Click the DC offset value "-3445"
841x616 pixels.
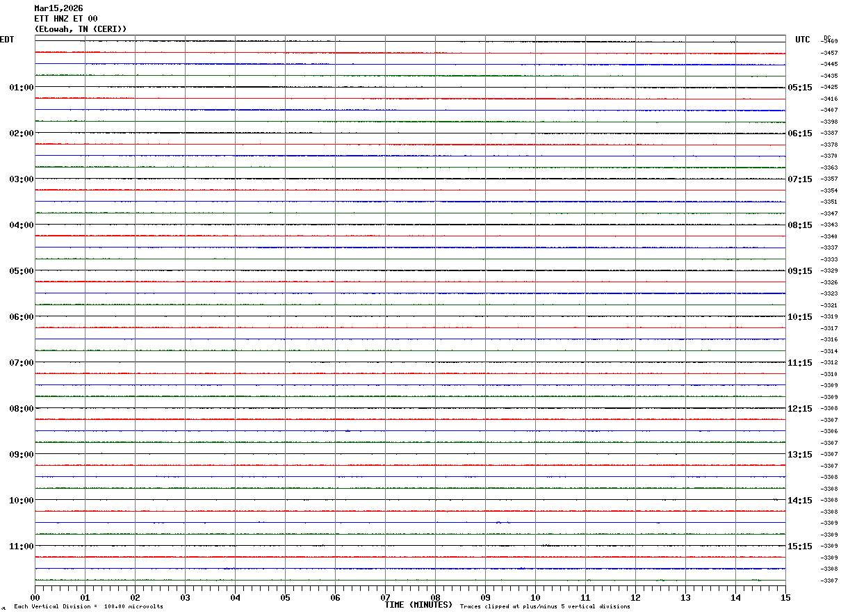(828, 65)
